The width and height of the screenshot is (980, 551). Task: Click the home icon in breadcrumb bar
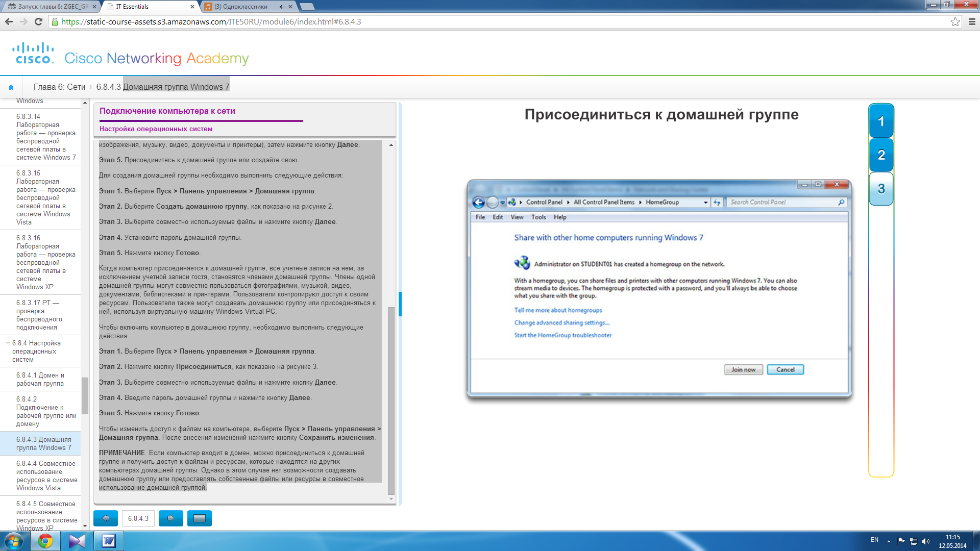point(11,87)
